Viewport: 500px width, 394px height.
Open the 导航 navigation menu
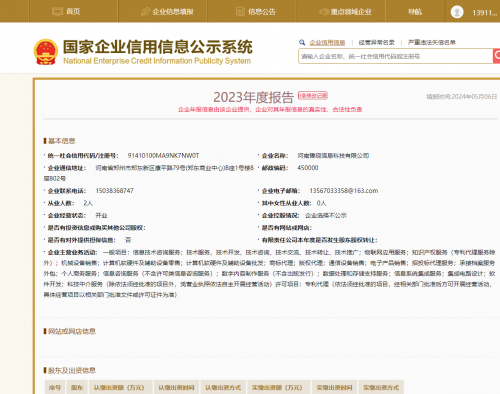coord(415,12)
